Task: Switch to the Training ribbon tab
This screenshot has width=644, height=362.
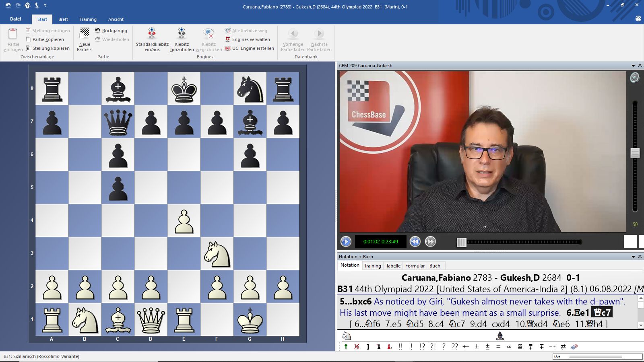Action: tap(88, 19)
